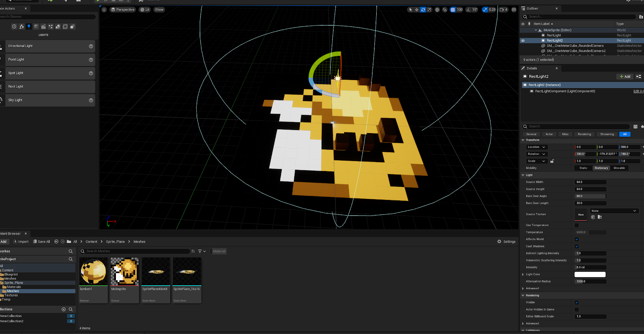
Task: Open the Perspective view mode menu
Action: click(123, 10)
